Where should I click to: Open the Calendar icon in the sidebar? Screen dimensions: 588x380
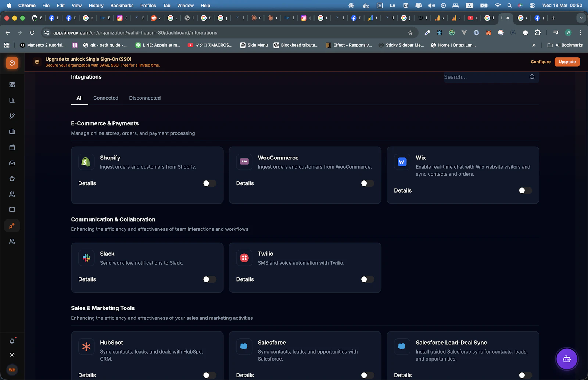(12, 147)
